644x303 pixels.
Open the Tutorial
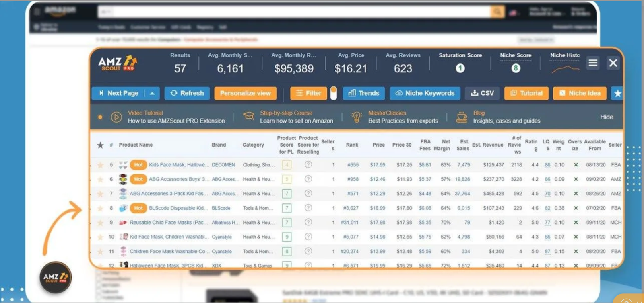(526, 93)
